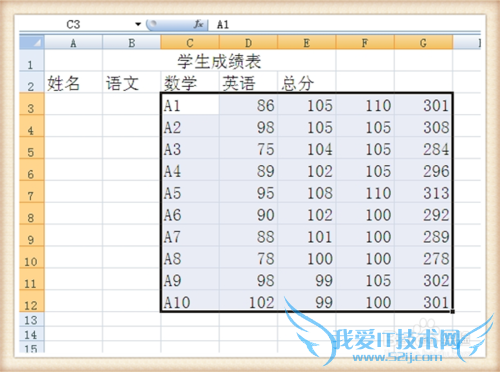
Task: Click cell containing A4
Action: pos(190,170)
